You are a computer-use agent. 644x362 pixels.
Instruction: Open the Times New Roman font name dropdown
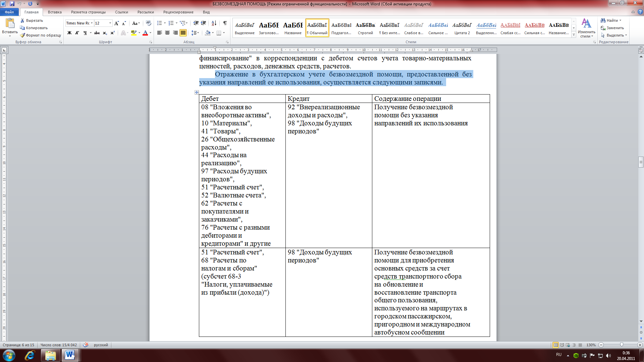[92, 23]
